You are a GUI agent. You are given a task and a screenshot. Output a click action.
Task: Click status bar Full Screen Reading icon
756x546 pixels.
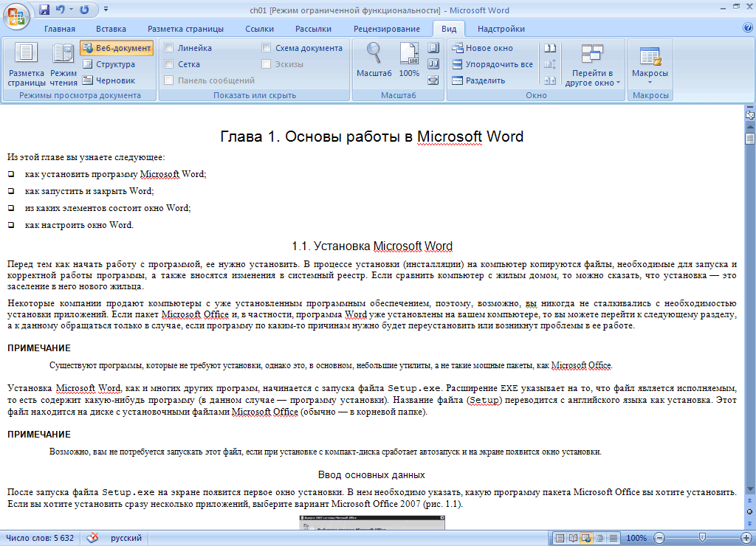(573, 538)
